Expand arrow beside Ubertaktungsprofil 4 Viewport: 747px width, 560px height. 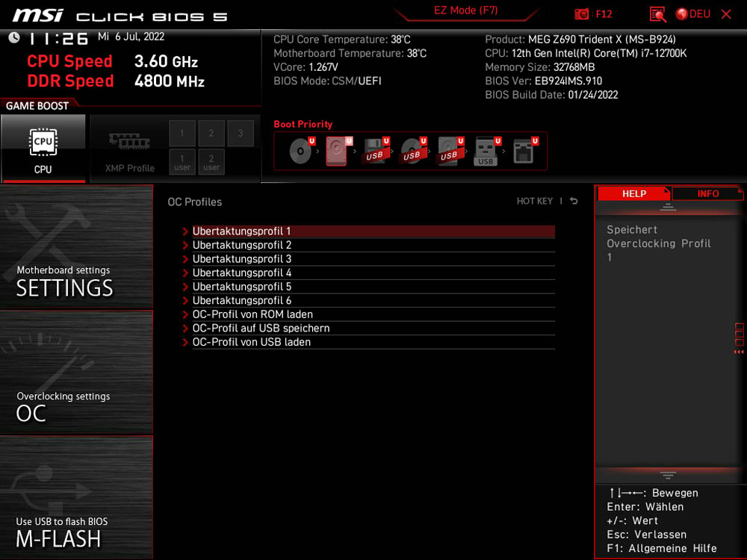185,273
